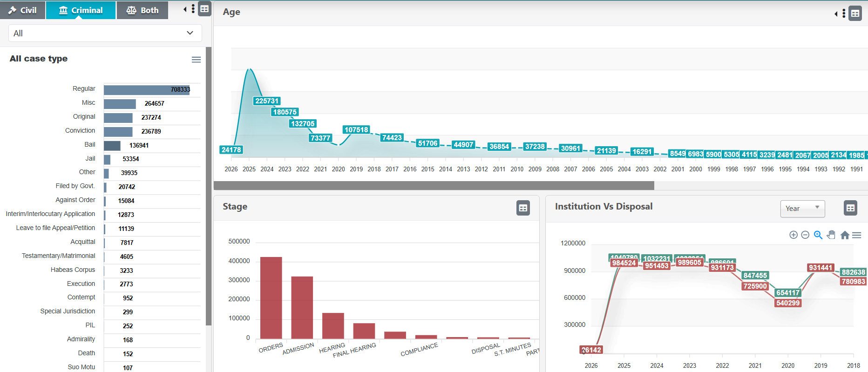
Task: Click the zoom out minus icon
Action: [x=805, y=235]
